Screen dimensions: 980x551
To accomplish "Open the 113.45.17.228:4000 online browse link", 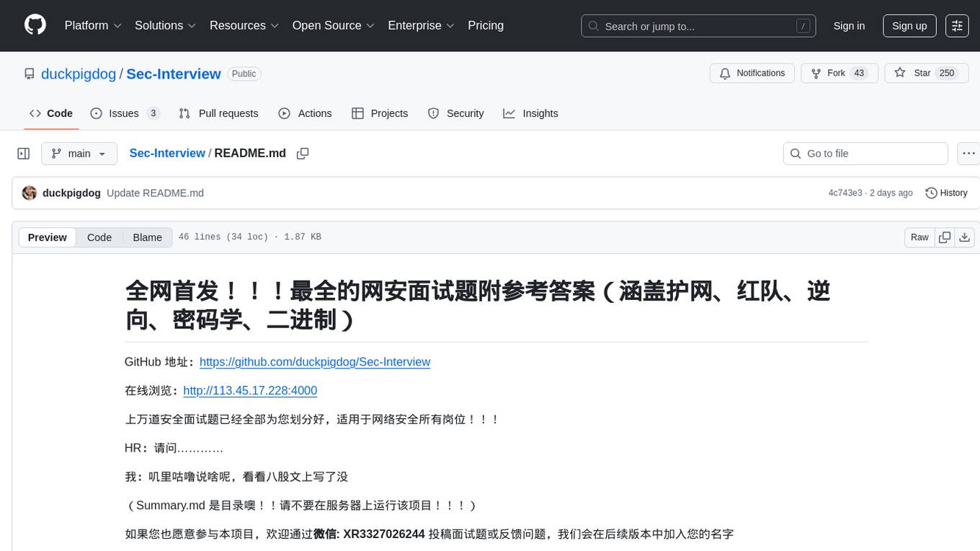I will tap(250, 391).
